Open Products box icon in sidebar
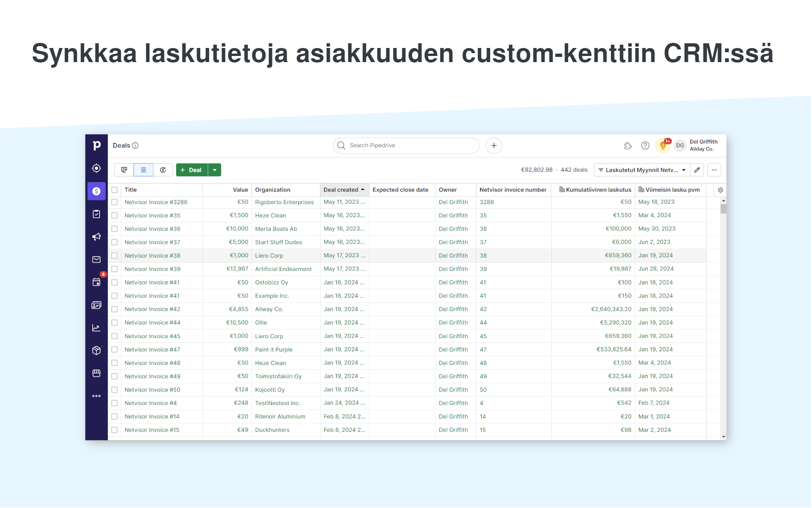This screenshot has width=812, height=508. tap(96, 350)
